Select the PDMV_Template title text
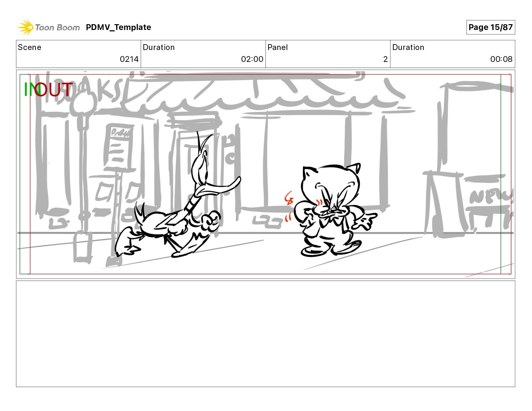 click(118, 27)
